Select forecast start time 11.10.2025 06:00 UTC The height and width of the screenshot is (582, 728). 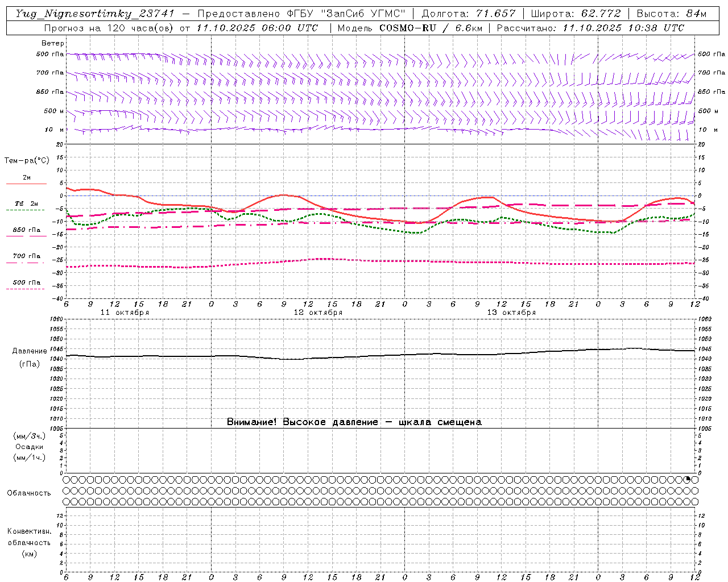pos(257,28)
